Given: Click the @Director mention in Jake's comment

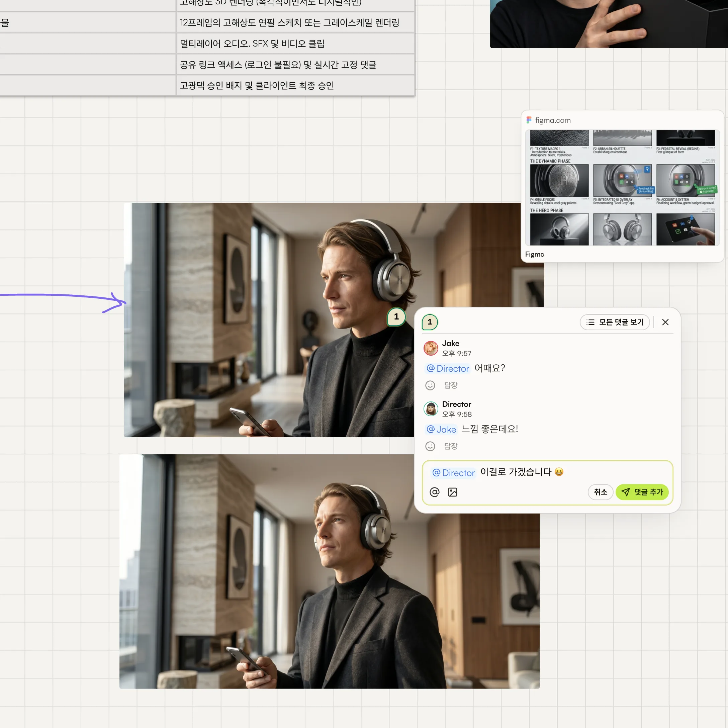Looking at the screenshot, I should point(448,369).
